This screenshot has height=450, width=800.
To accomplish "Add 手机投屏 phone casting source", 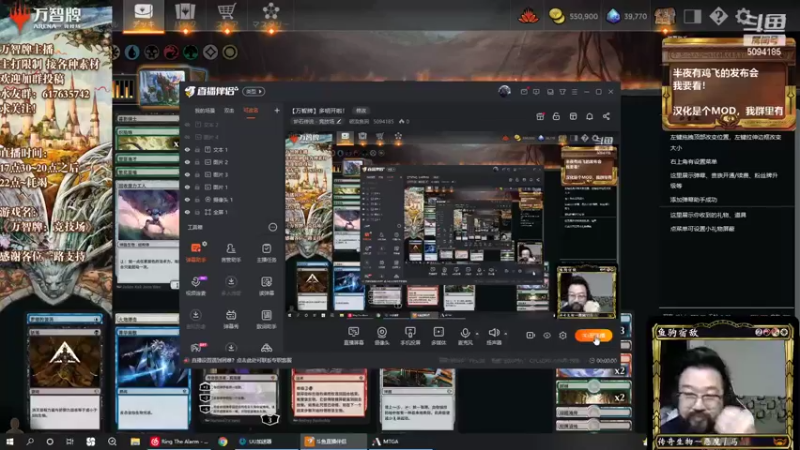I will coord(410,336).
